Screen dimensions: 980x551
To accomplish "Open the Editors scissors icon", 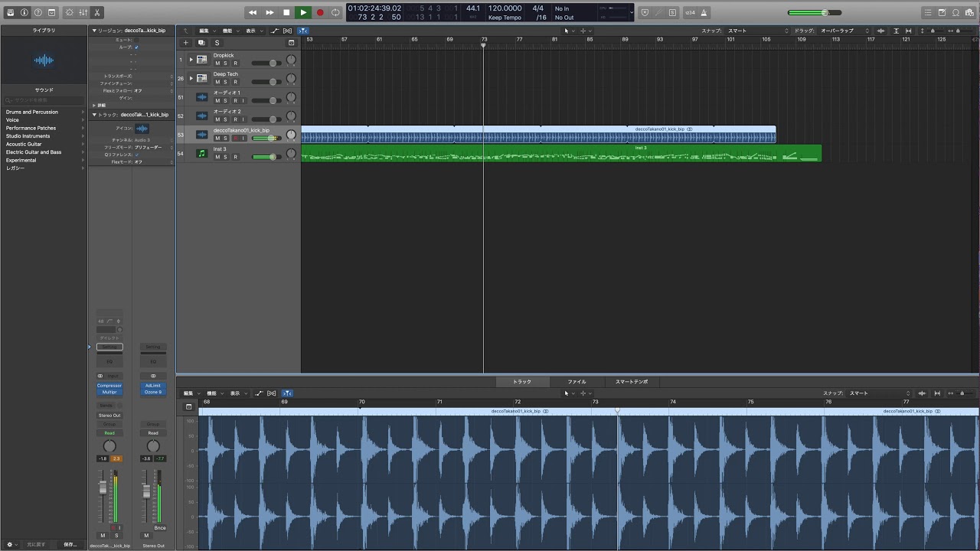I will click(97, 12).
